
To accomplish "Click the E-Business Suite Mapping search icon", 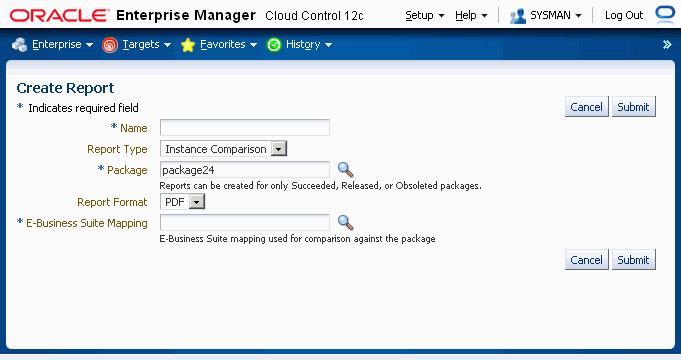I will click(346, 223).
